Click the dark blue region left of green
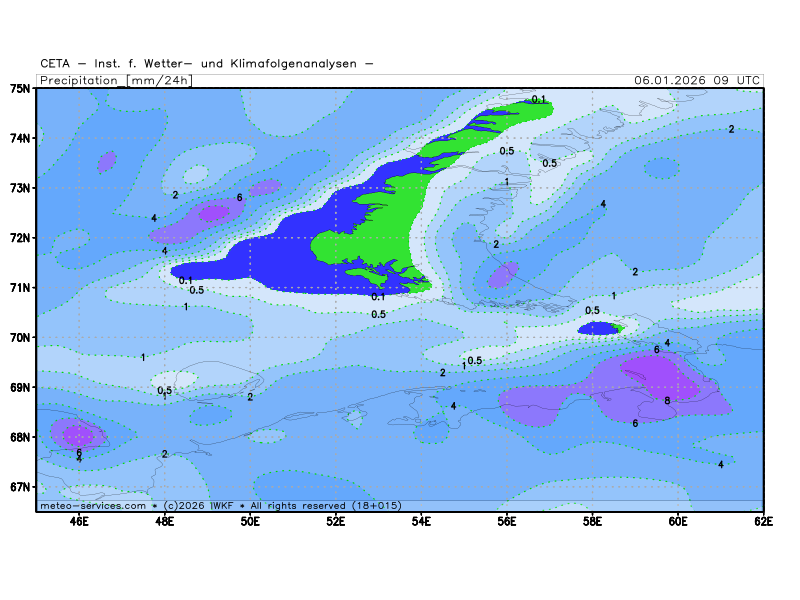Image resolution: width=800 pixels, height=600 pixels. [275, 265]
